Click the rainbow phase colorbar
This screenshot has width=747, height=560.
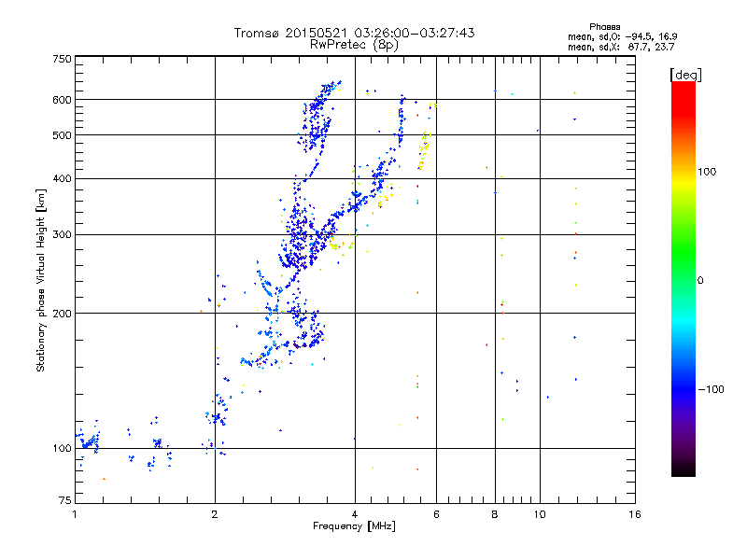[684, 278]
